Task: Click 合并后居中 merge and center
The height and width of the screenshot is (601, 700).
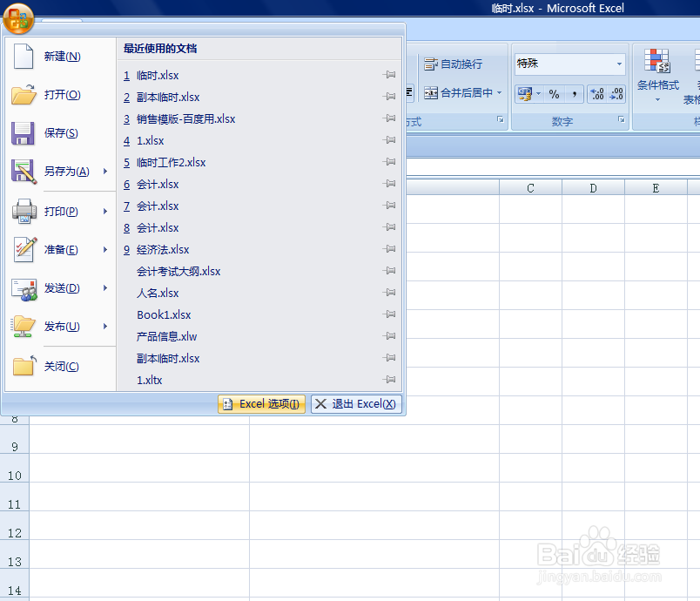Action: (458, 93)
